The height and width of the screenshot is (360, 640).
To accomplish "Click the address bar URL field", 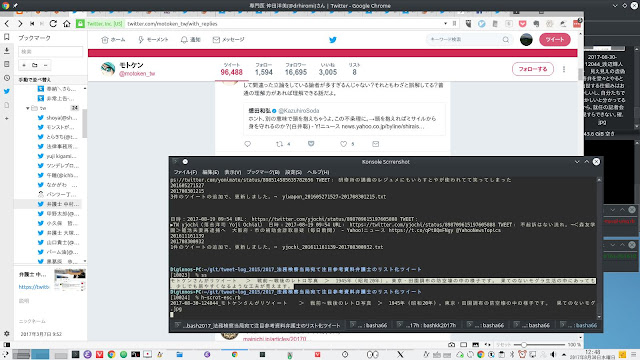I will pyautogui.click(x=282, y=24).
